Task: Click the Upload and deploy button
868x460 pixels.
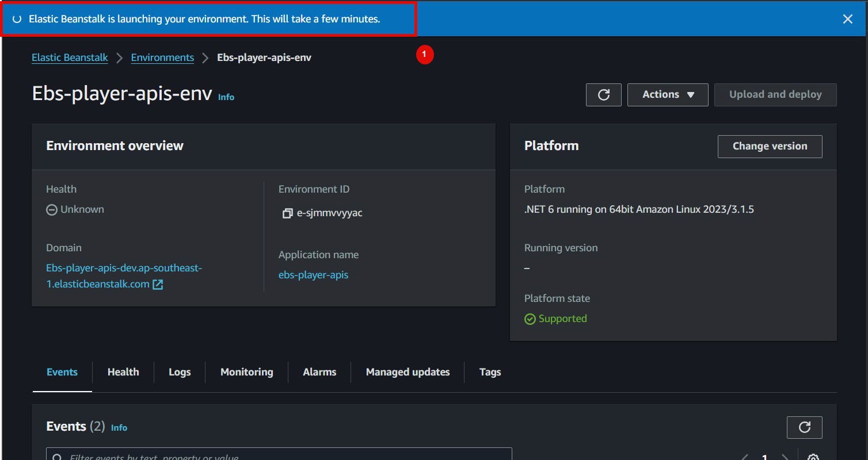Action: pos(775,95)
